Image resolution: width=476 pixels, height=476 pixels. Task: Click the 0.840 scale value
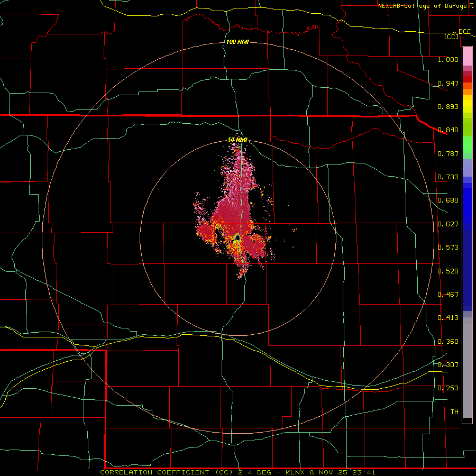coord(448,130)
